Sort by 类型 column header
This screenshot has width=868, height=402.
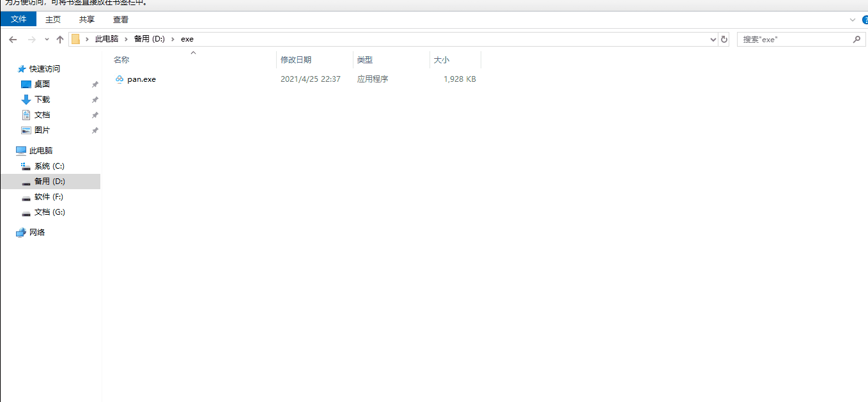365,60
